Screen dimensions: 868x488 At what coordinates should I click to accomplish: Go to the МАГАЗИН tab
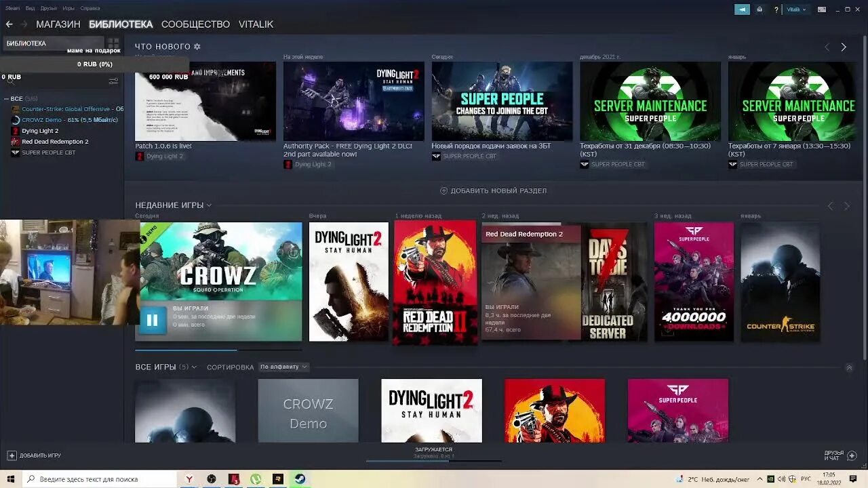(58, 24)
